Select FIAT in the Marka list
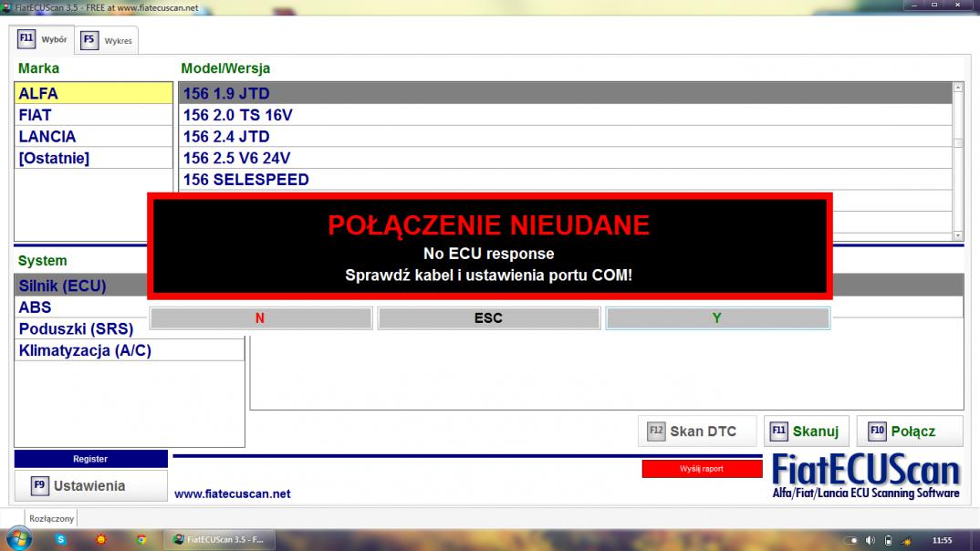 click(x=93, y=115)
